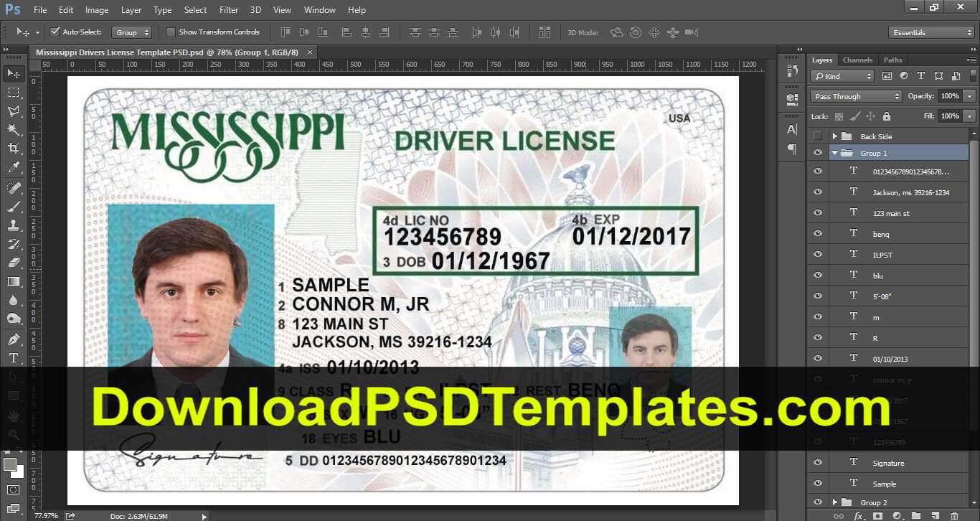Click the foreground color swatch

(9, 464)
